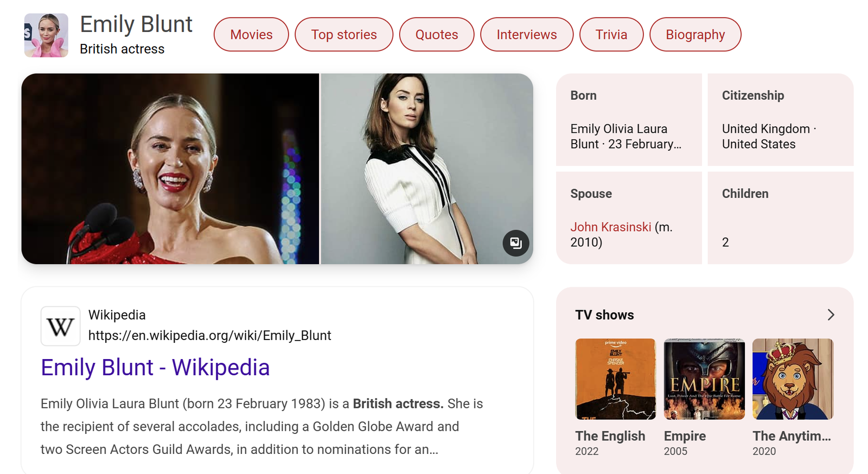
Task: Click the Citizenship info card
Action: [780, 120]
